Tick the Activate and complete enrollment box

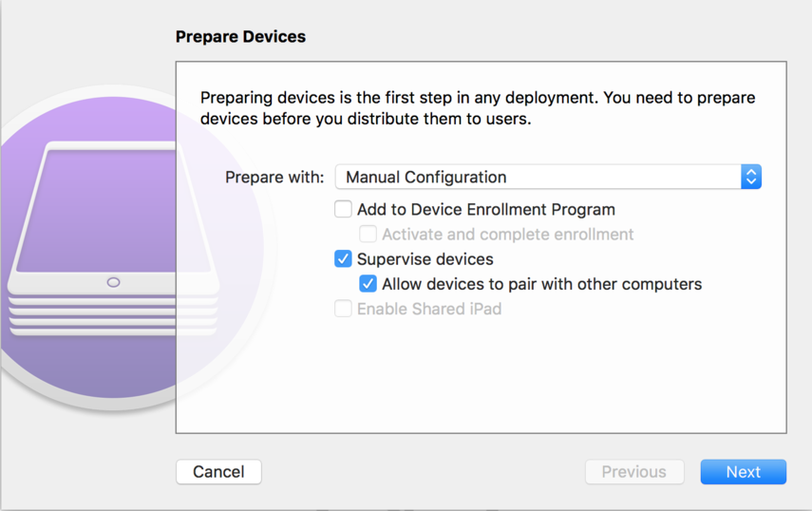point(368,234)
